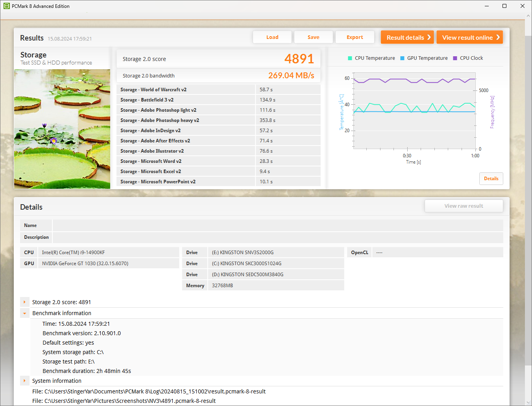The width and height of the screenshot is (532, 406).
Task: View result online
Action: (470, 37)
